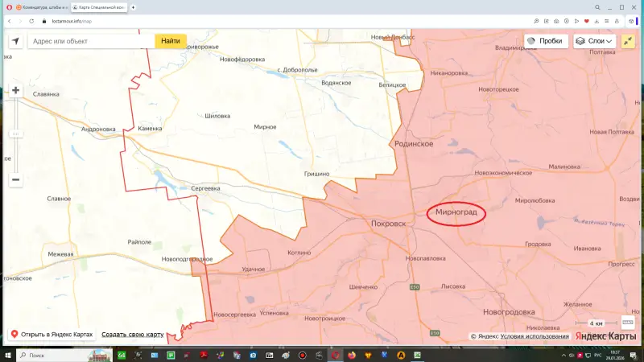Click the circled Мирноград label on map
This screenshot has height=362, width=644.
coord(456,213)
